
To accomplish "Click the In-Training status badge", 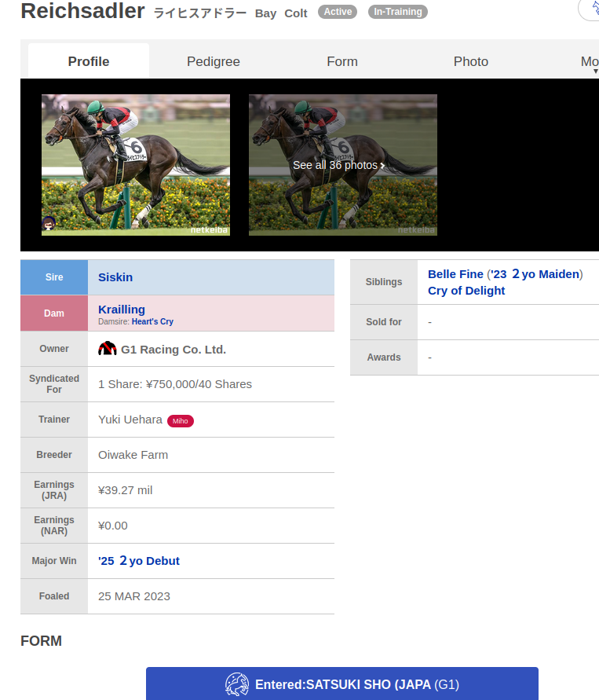I will (398, 12).
